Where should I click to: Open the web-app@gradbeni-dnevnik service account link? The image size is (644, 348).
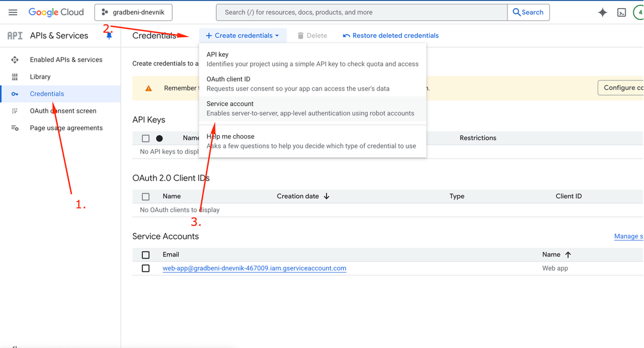pyautogui.click(x=254, y=268)
